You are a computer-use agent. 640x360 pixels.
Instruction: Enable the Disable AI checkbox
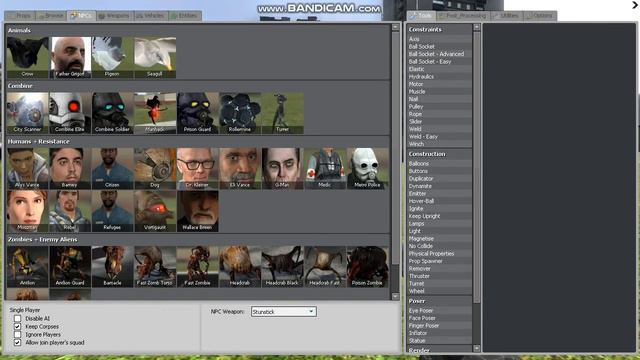(x=17, y=318)
